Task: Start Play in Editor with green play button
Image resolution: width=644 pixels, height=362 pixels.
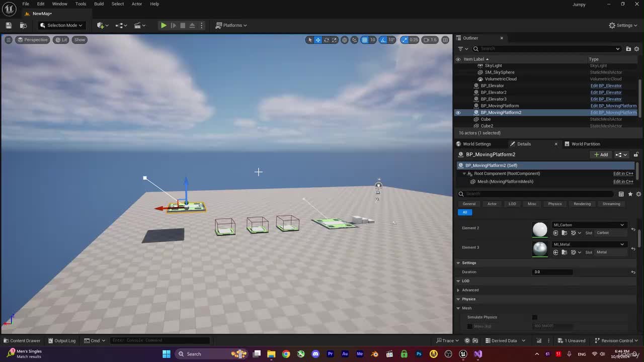Action: point(164,25)
